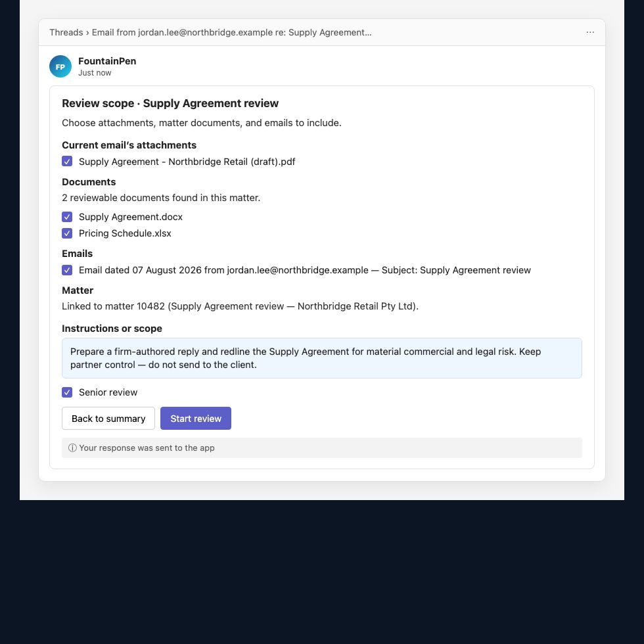Click the Senior review label text
Image resolution: width=644 pixels, height=644 pixels.
pos(108,392)
